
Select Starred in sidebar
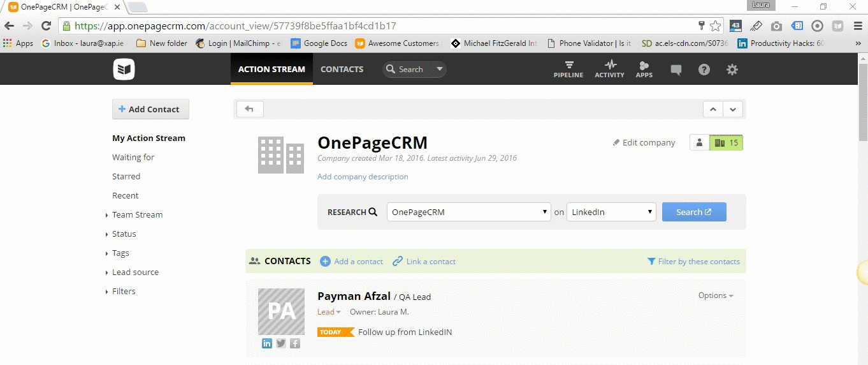tap(126, 176)
